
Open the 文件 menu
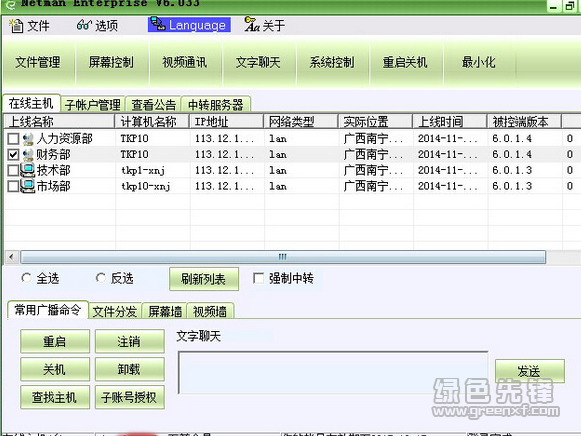(x=29, y=26)
